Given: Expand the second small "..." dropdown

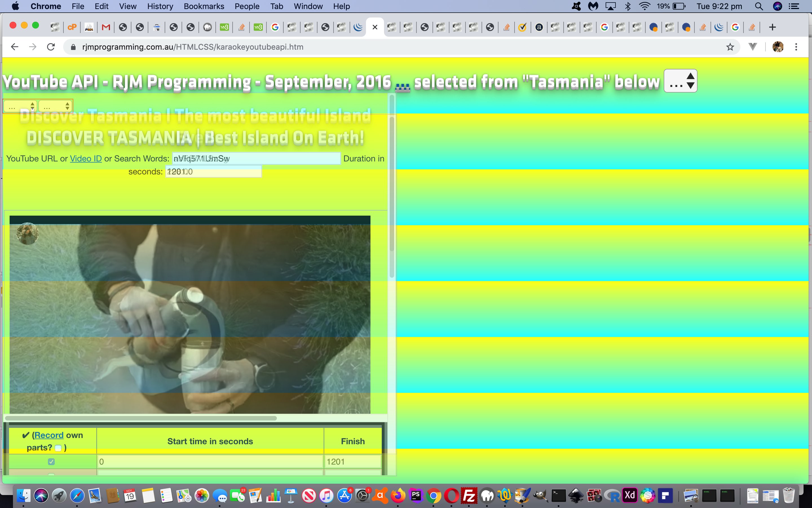Looking at the screenshot, I should [55, 106].
